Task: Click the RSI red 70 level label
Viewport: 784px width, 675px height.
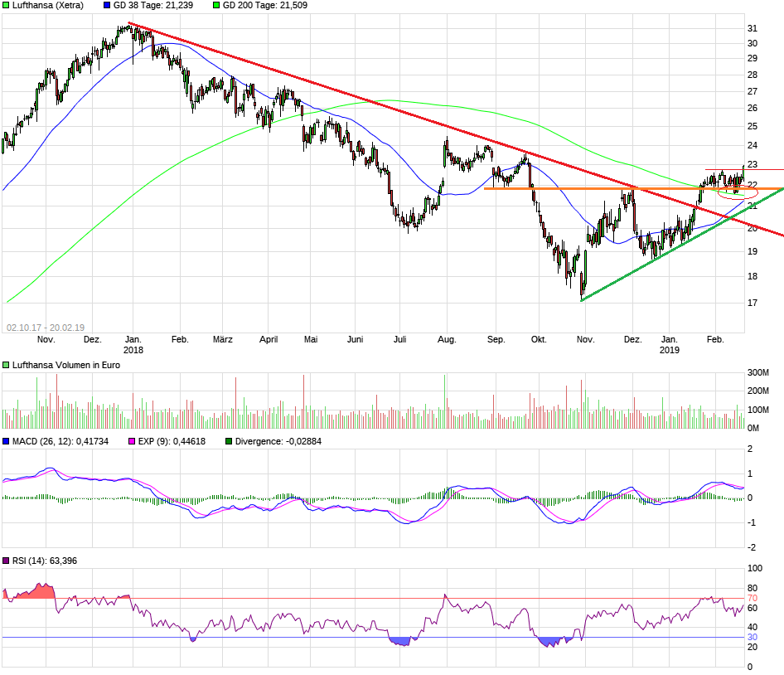Action: coord(752,599)
